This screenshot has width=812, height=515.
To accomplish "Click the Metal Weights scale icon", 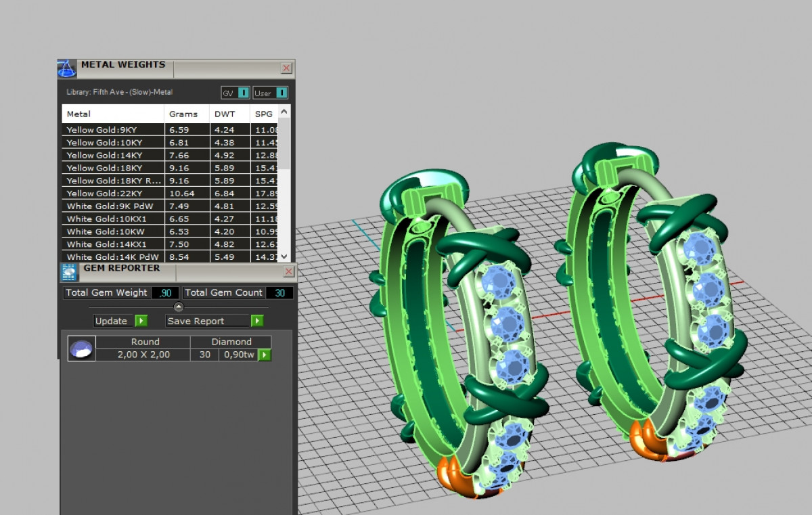I will pos(66,68).
